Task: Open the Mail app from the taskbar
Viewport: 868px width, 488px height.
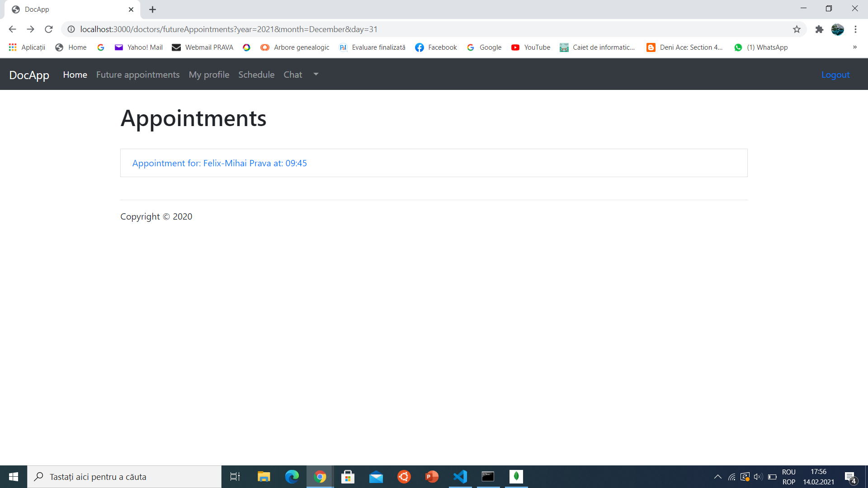Action: (376, 476)
